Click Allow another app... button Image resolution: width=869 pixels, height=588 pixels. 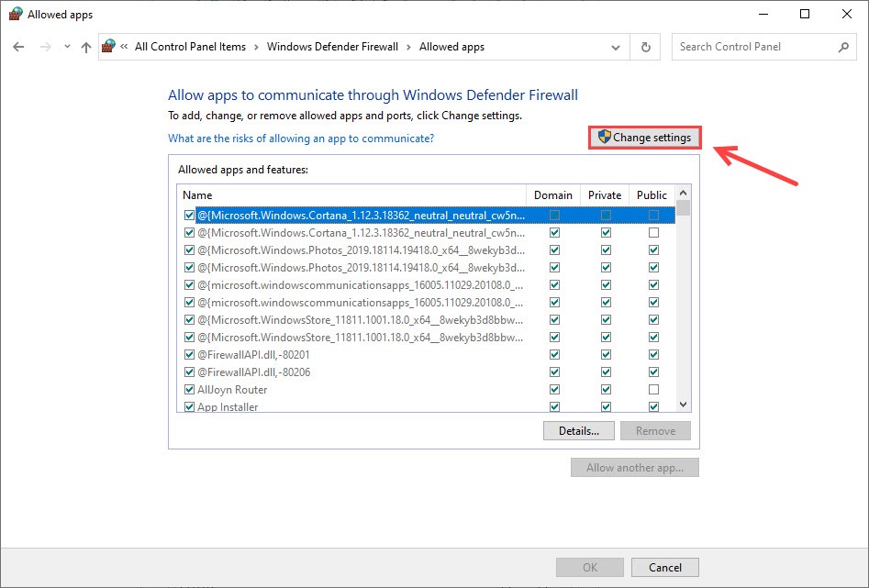[x=635, y=467]
